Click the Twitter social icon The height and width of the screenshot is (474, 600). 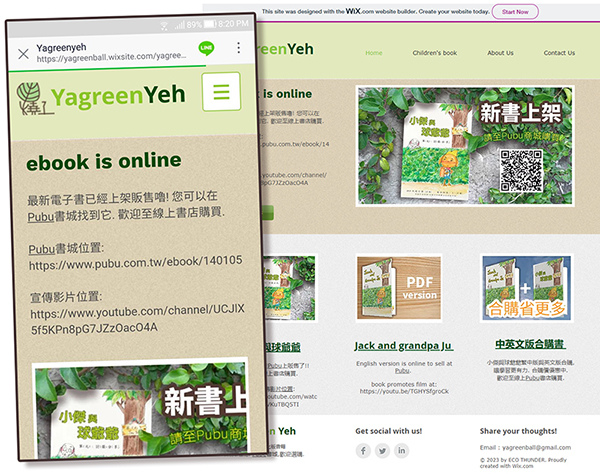tap(382, 450)
